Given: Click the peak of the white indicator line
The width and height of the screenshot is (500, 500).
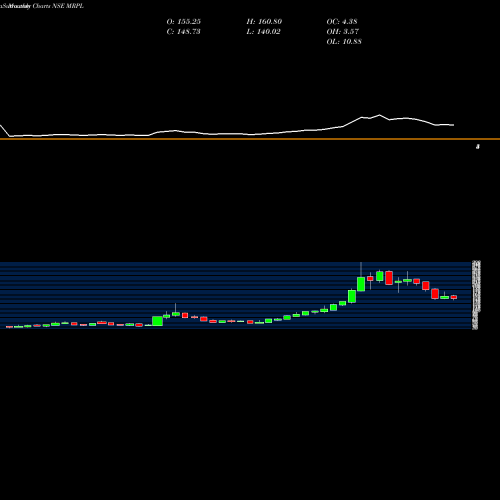Looking at the screenshot, I should (x=379, y=115).
